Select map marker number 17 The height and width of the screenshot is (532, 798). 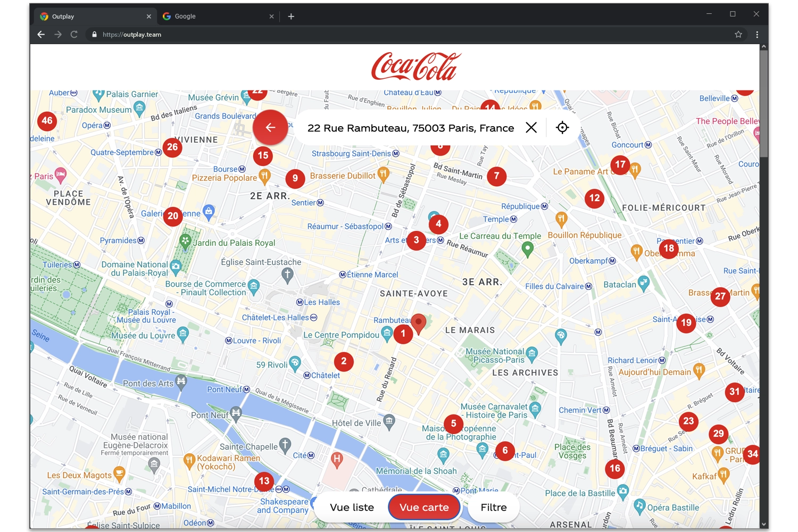point(620,165)
